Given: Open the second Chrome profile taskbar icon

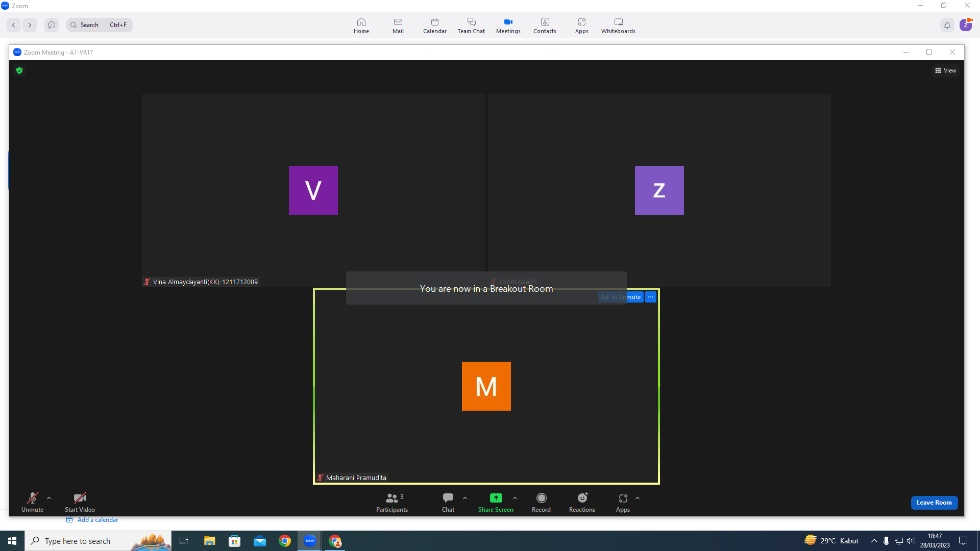Looking at the screenshot, I should [335, 541].
